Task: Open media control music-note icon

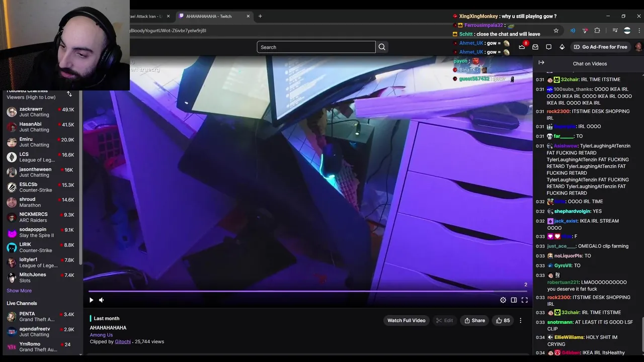Action: [615, 31]
